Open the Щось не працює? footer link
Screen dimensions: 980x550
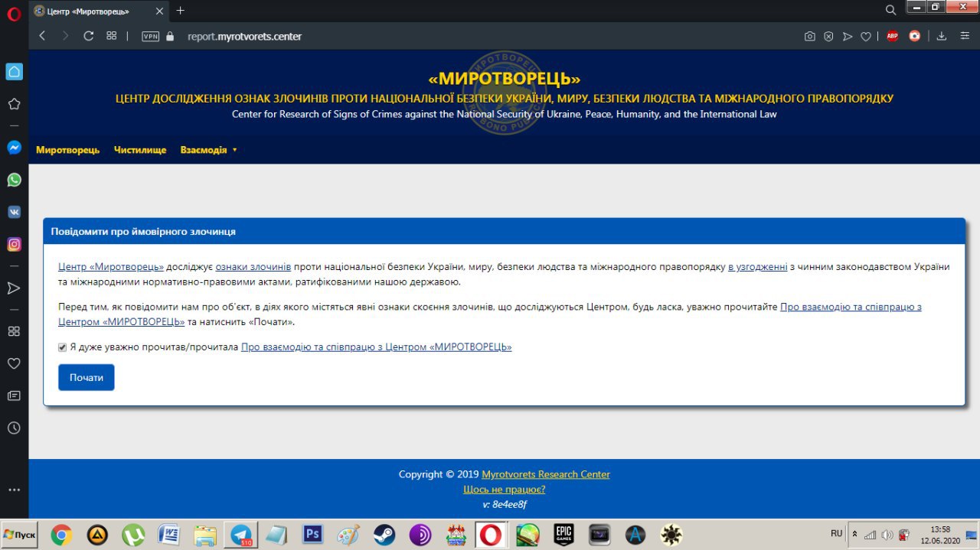(x=505, y=490)
